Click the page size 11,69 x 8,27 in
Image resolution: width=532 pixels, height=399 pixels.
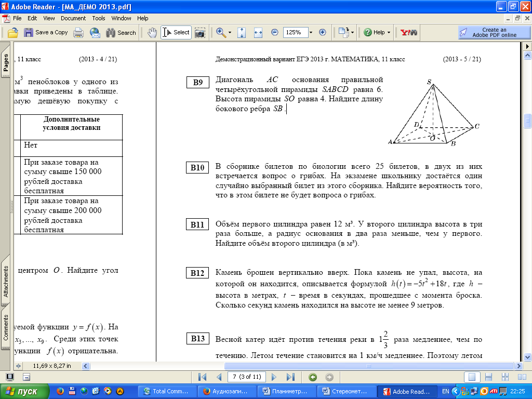(x=52, y=366)
